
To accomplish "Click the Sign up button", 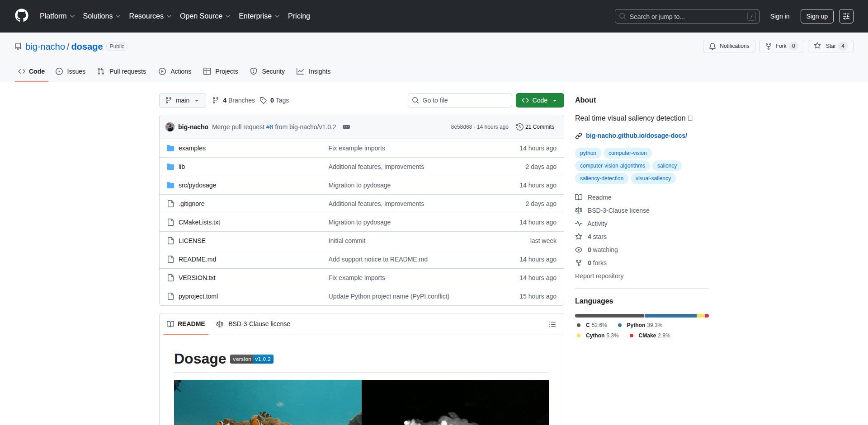I will [817, 16].
